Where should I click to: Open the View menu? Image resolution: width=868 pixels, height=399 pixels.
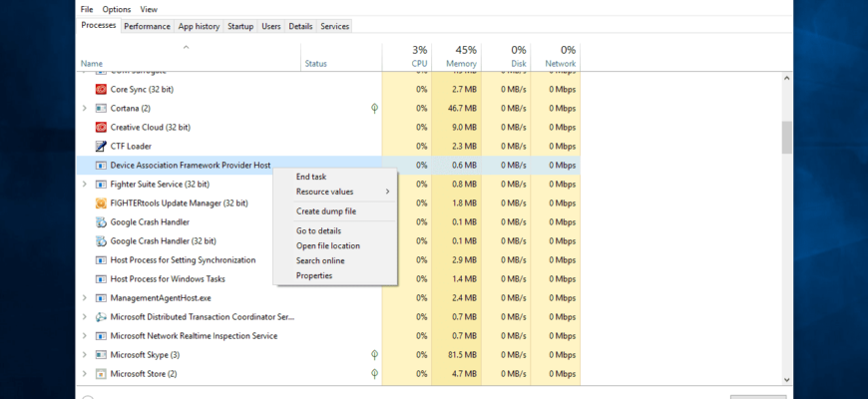(x=149, y=9)
